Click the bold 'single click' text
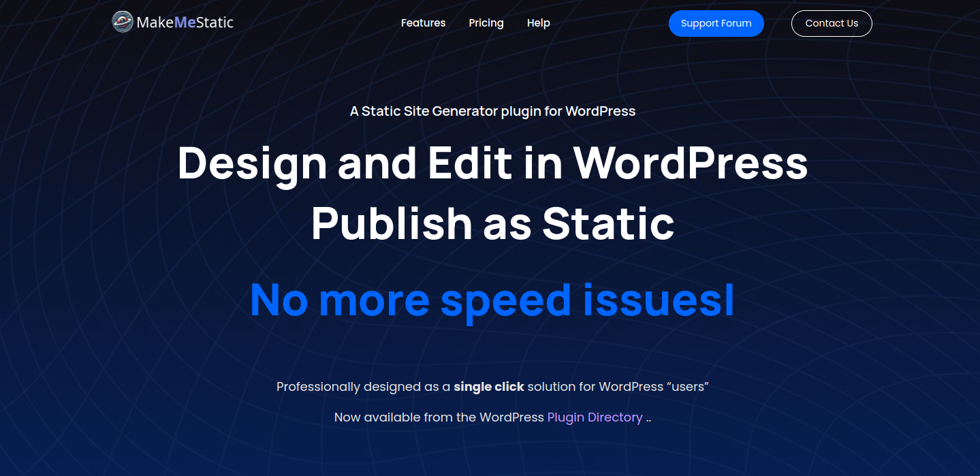This screenshot has width=980, height=476. click(489, 387)
